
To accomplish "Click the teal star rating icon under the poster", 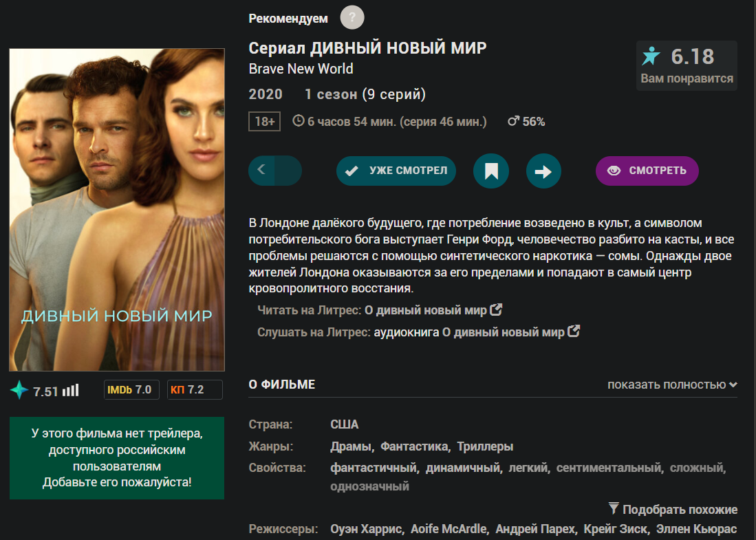I will (x=19, y=390).
